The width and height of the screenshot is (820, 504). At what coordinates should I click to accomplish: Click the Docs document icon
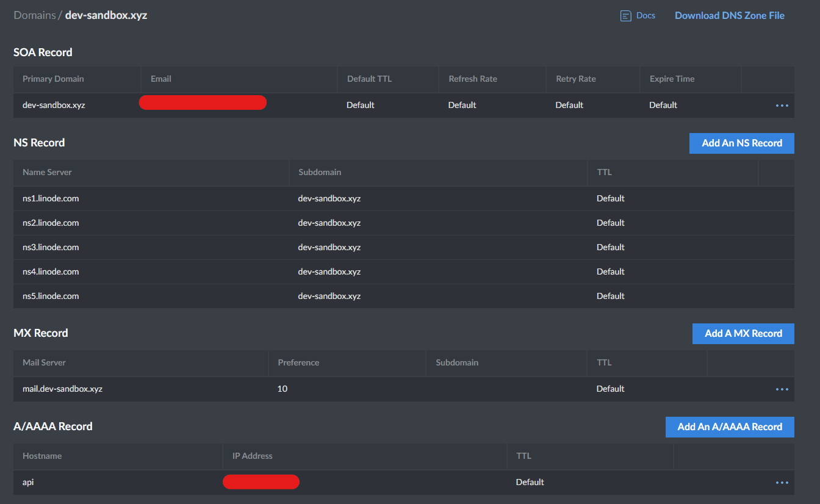click(x=625, y=16)
